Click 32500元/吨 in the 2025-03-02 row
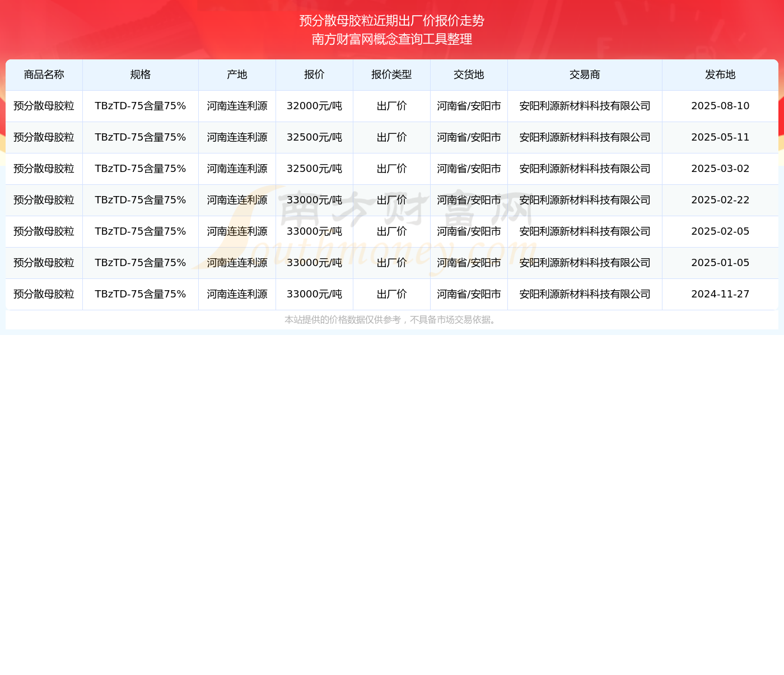 point(314,169)
